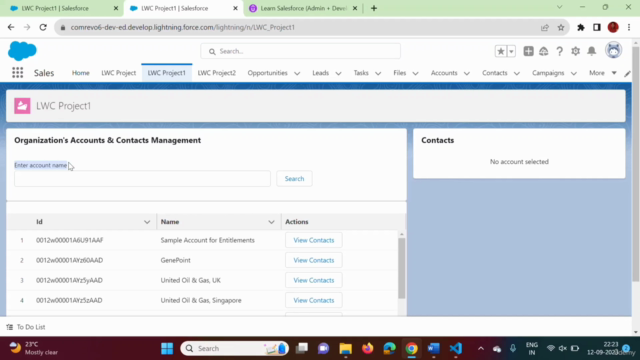Go to the Home tab
The height and width of the screenshot is (360, 640).
[80, 73]
